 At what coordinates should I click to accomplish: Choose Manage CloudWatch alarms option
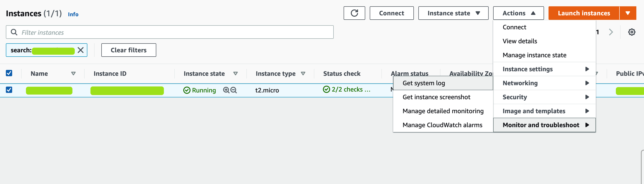pos(442,125)
